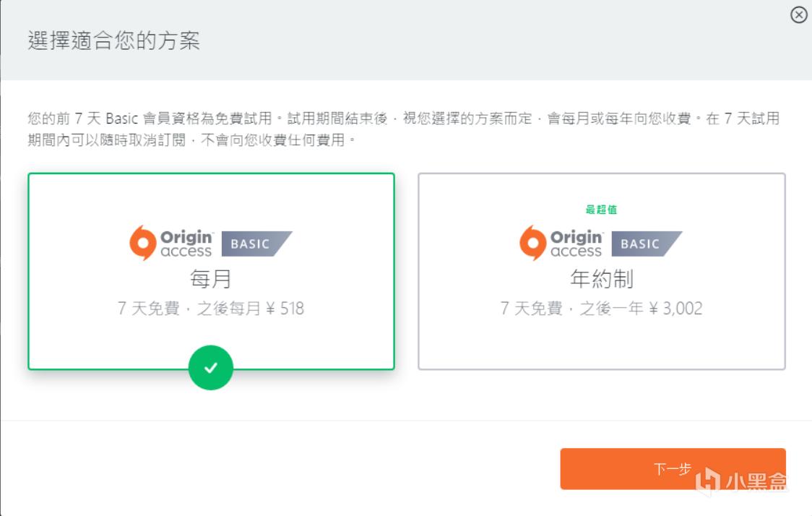Click the 每月 plan heading
Viewport: 812px width, 516px height.
(211, 279)
